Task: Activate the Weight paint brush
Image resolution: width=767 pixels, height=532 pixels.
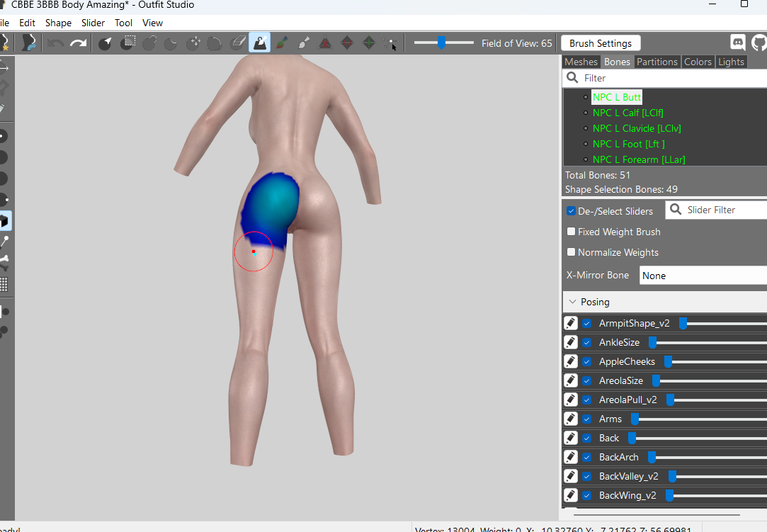Action: 259,43
